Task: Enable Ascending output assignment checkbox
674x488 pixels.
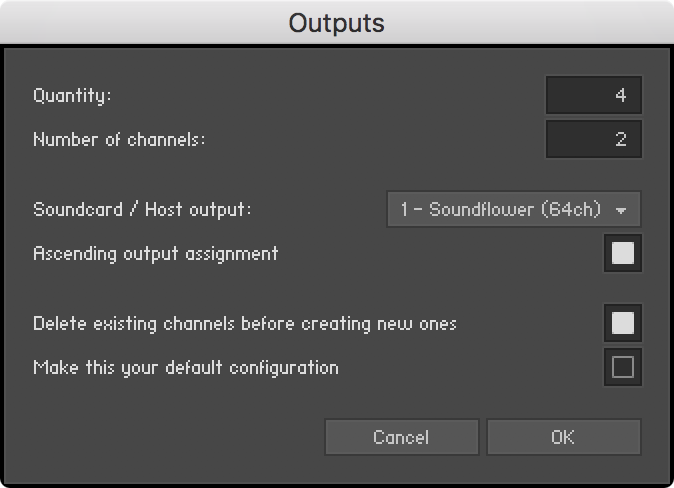Action: coord(623,253)
